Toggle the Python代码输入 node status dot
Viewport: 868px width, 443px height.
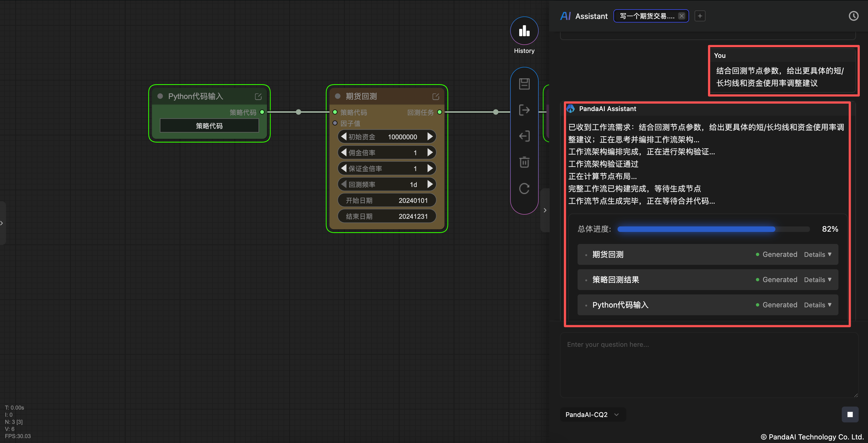coord(160,96)
